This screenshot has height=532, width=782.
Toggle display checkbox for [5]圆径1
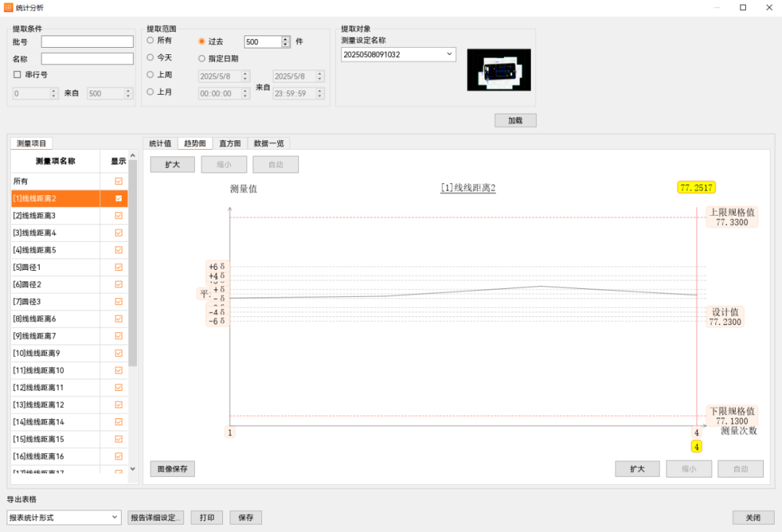click(x=119, y=267)
